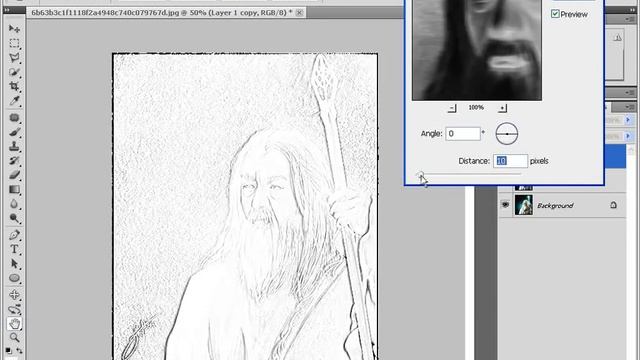The image size is (640, 360).
Task: Select the Eyedropper tool
Action: (x=14, y=100)
